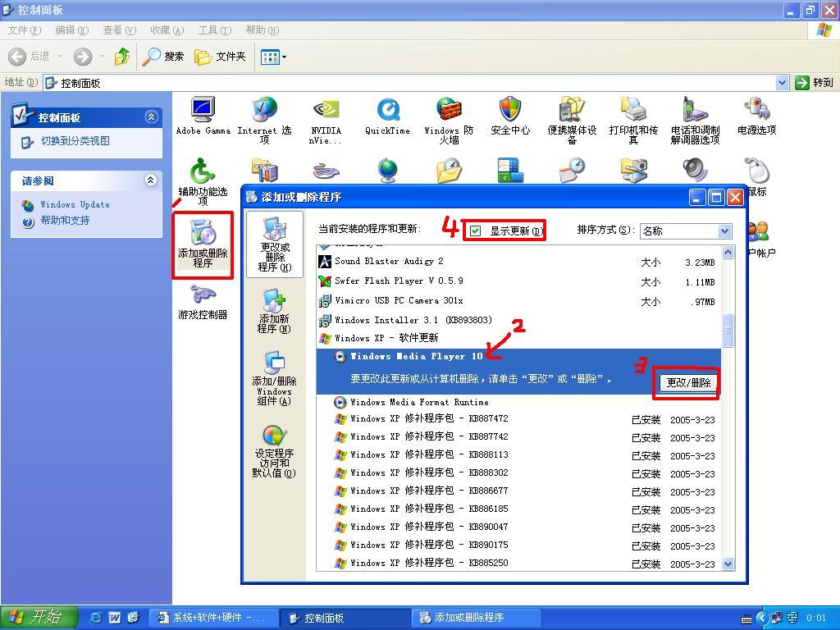Select Windows Media Format Runtime entry
The image size is (840, 630).
click(x=518, y=402)
